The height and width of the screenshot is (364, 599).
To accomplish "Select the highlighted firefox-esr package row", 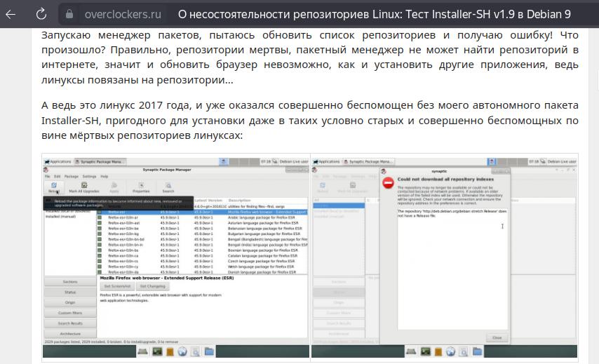I will coord(202,212).
